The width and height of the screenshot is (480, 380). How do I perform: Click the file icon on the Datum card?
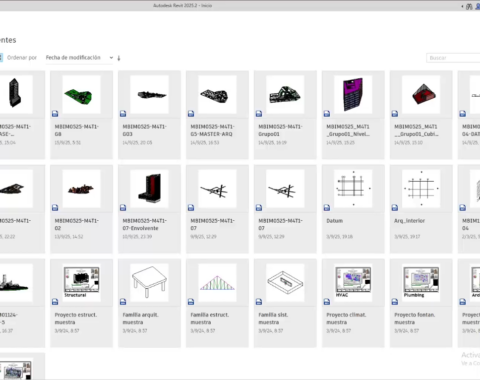pos(327,208)
